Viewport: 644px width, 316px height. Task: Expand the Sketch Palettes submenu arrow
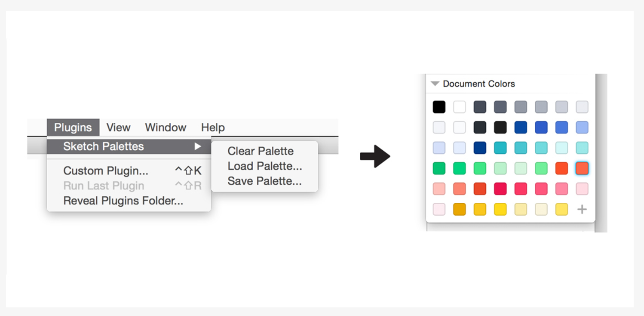(x=198, y=146)
